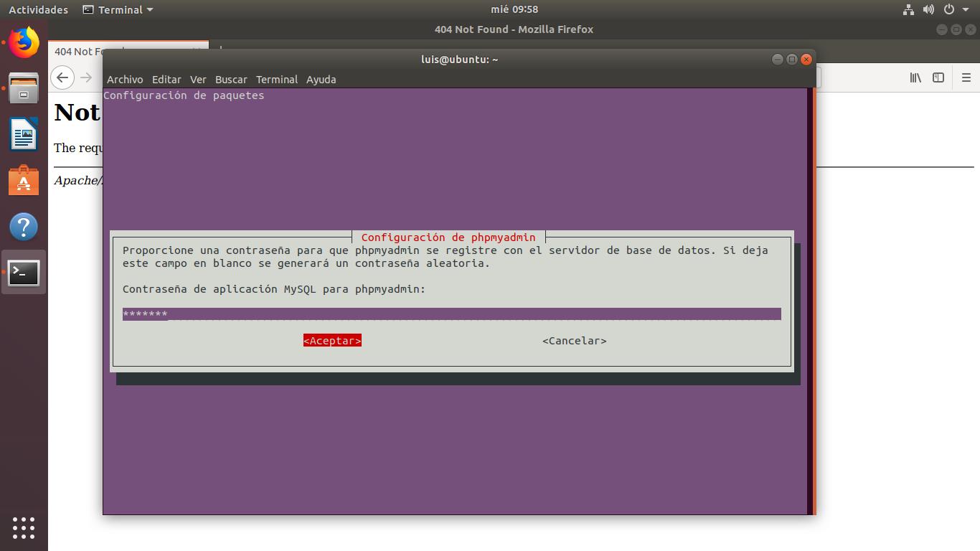The width and height of the screenshot is (980, 551).
Task: Open Firefox library bookmarks icon
Action: pyautogui.click(x=915, y=77)
